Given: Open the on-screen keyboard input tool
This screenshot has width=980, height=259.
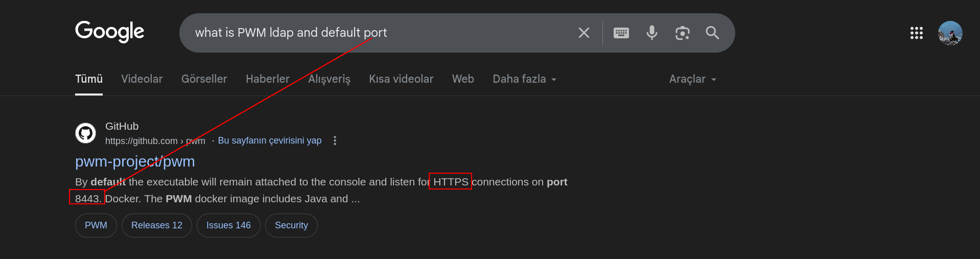Looking at the screenshot, I should pyautogui.click(x=621, y=33).
